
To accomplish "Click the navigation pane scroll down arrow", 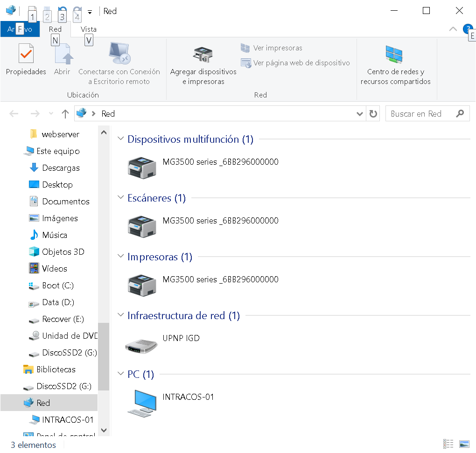I will (104, 430).
